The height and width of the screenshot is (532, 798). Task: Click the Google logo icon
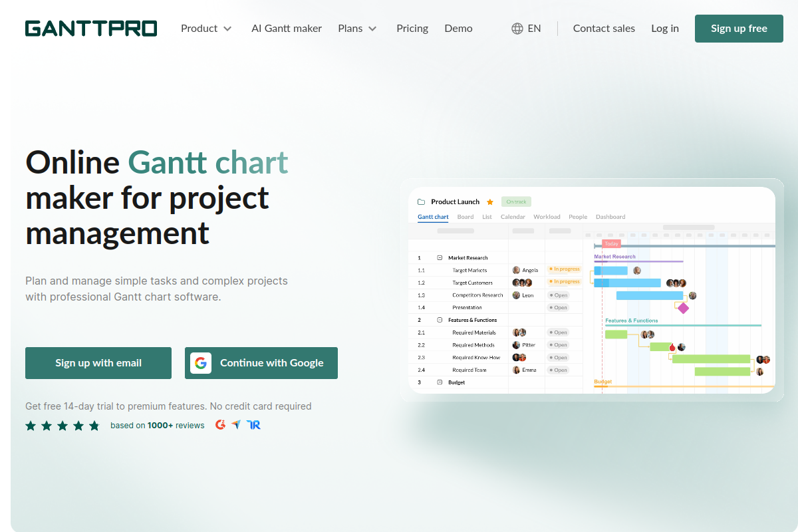pyautogui.click(x=201, y=363)
